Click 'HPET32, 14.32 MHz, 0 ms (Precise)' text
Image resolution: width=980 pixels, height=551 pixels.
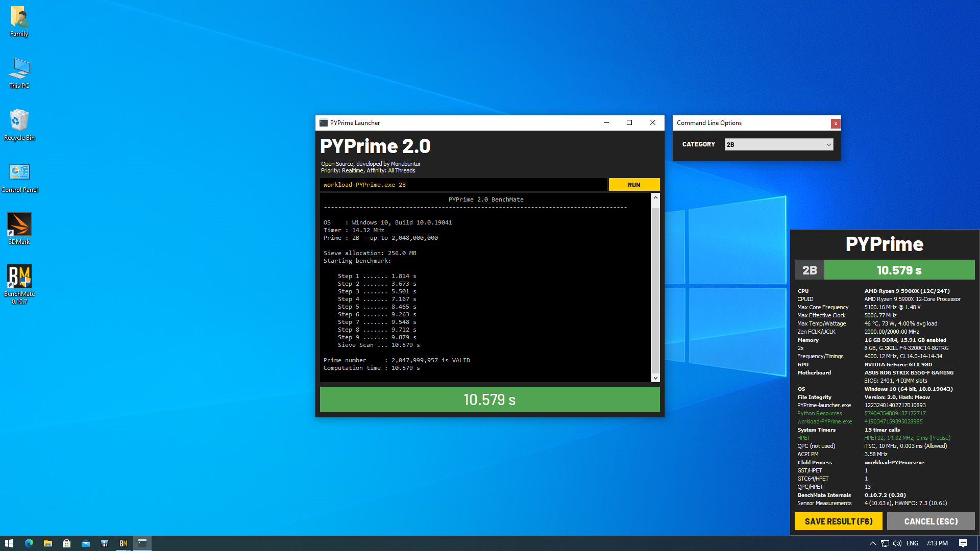click(x=907, y=438)
